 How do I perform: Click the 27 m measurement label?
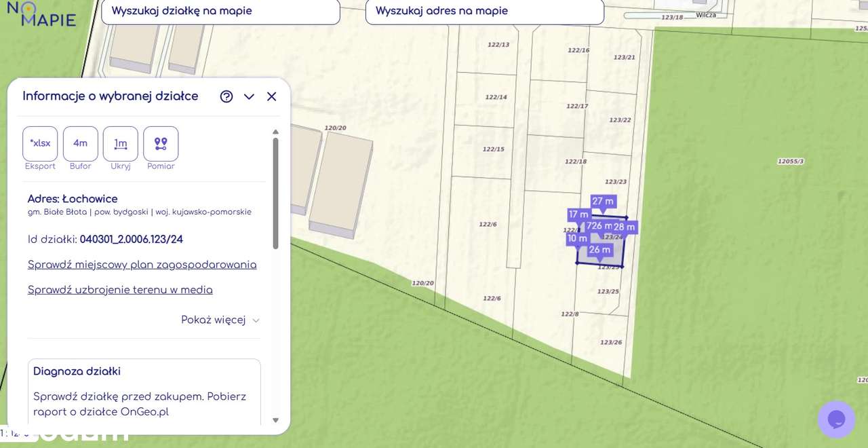coord(603,201)
